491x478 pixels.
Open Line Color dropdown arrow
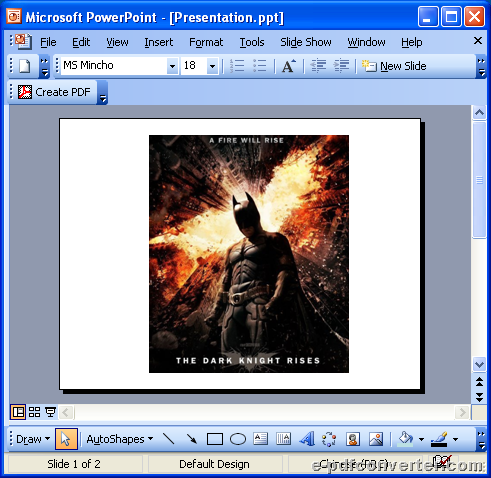(455, 439)
